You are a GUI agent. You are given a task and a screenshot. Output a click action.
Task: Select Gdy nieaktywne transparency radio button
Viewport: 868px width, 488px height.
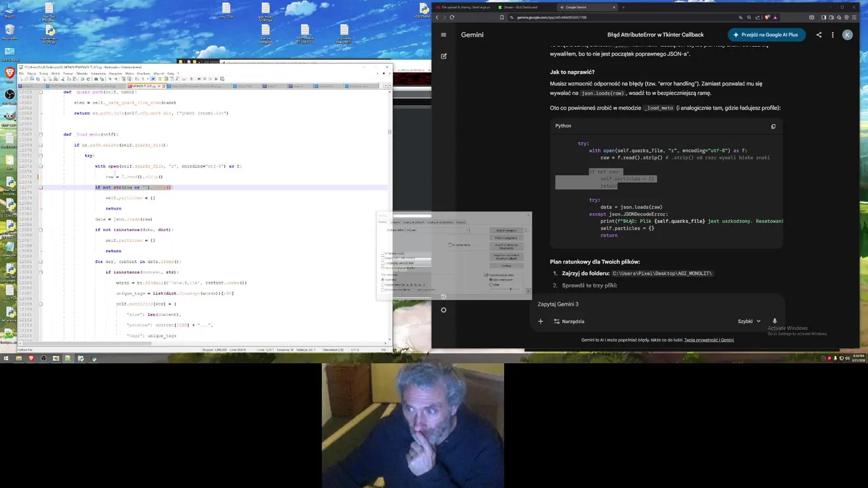pos(491,280)
